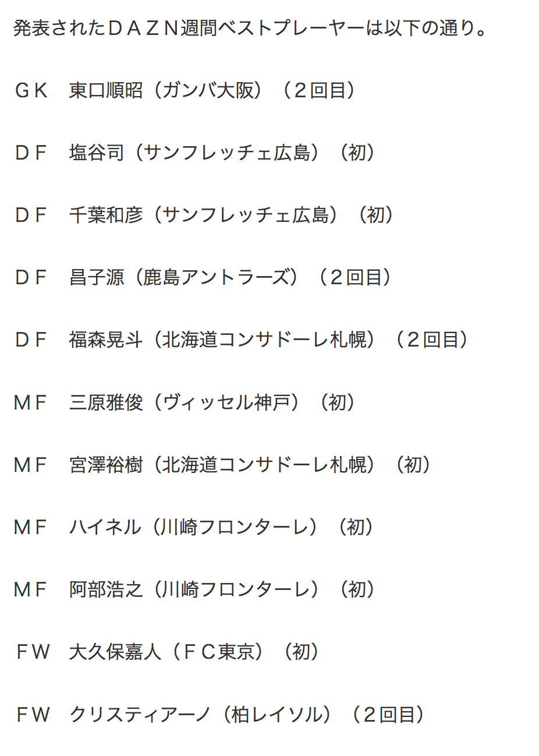Click goalkeeper 東口順昭 name
The width and height of the screenshot is (539, 756).
tap(106, 90)
